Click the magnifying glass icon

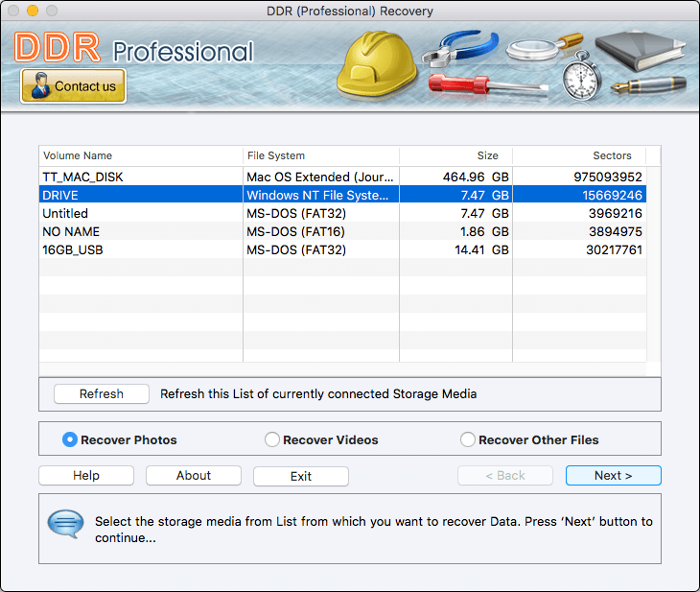click(545, 46)
